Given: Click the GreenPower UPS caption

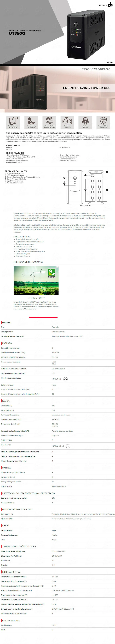Looking at the screenshot, I should click(x=36, y=298).
